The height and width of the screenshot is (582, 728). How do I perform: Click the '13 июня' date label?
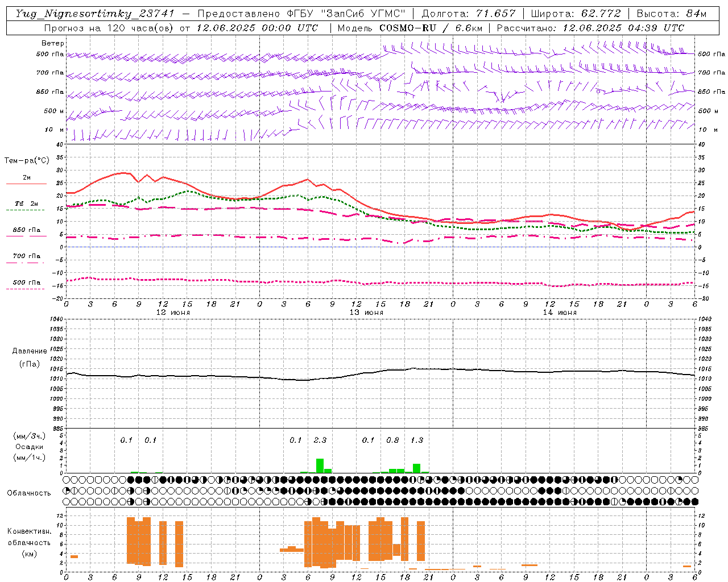[x=366, y=313]
